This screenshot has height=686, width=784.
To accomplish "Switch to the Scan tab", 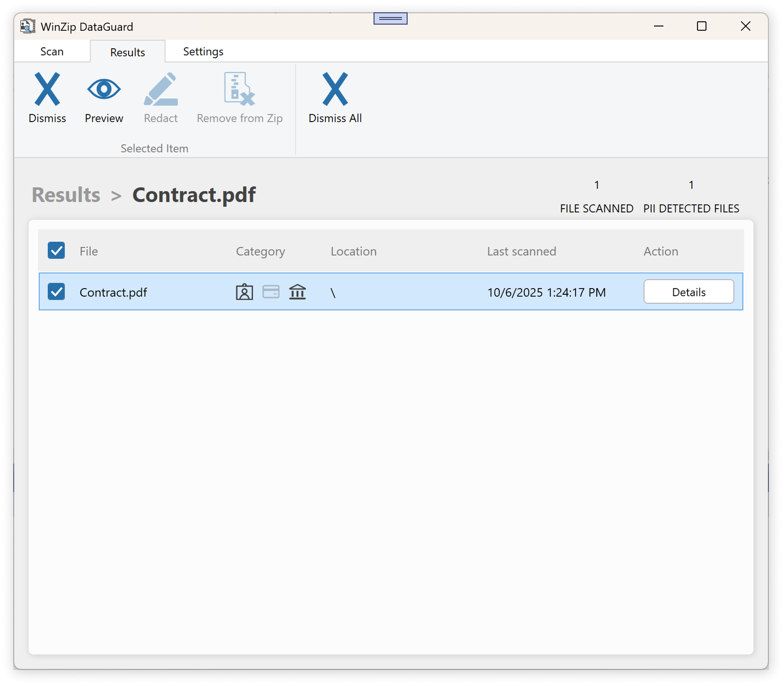I will [52, 52].
